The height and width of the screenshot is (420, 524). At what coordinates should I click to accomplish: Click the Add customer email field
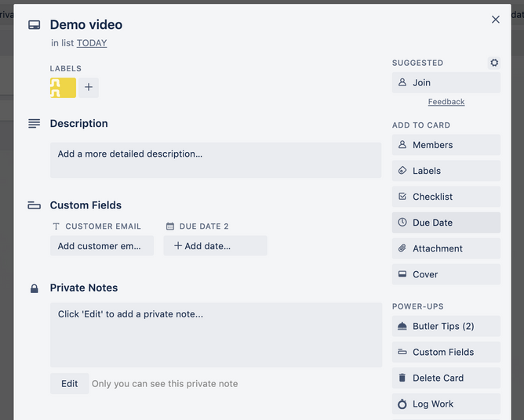click(102, 246)
